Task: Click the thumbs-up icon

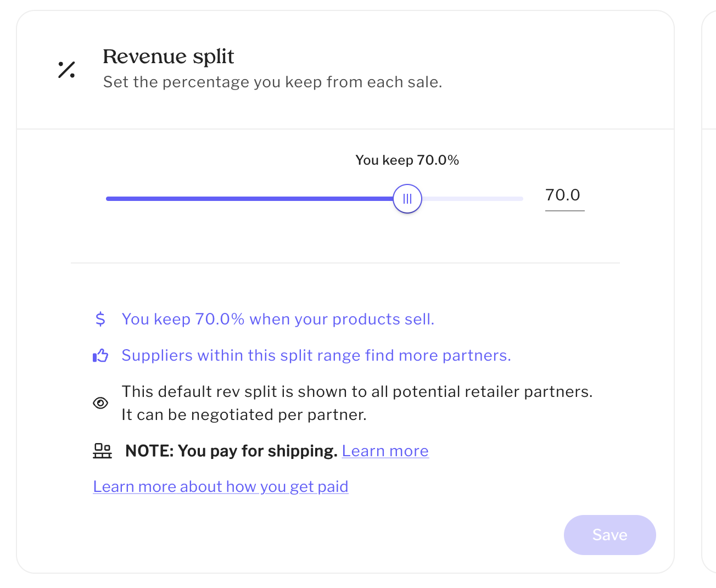Action: [x=100, y=356]
